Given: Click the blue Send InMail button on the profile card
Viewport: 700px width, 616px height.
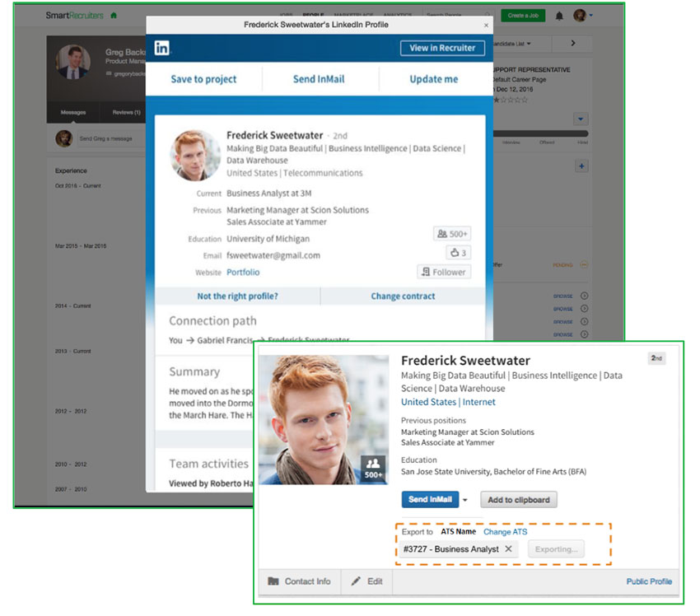Looking at the screenshot, I should coord(430,500).
